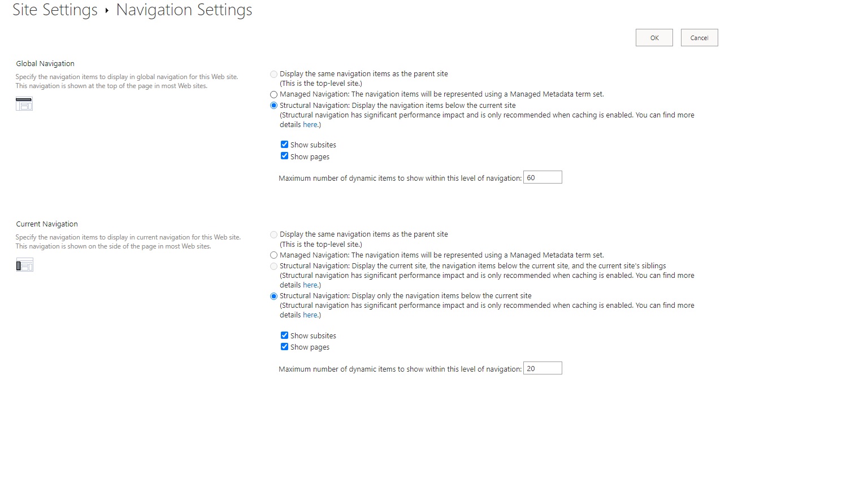The height and width of the screenshot is (488, 868).
Task: Disable Show subsites under Current Navigation
Action: click(x=284, y=335)
